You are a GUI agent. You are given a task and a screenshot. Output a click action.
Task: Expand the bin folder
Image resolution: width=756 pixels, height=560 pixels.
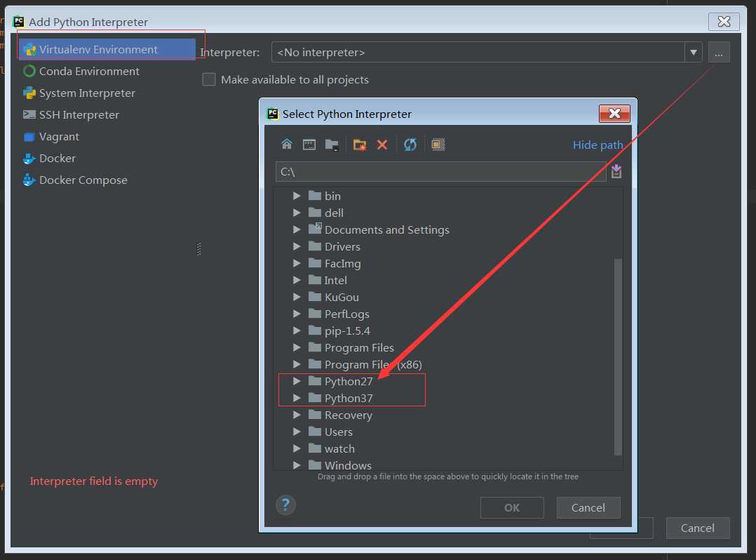pyautogui.click(x=297, y=196)
